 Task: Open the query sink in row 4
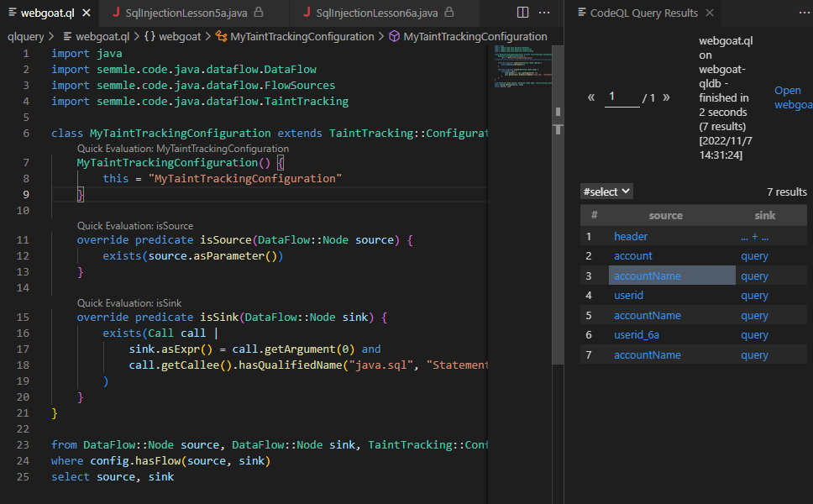[x=754, y=296]
